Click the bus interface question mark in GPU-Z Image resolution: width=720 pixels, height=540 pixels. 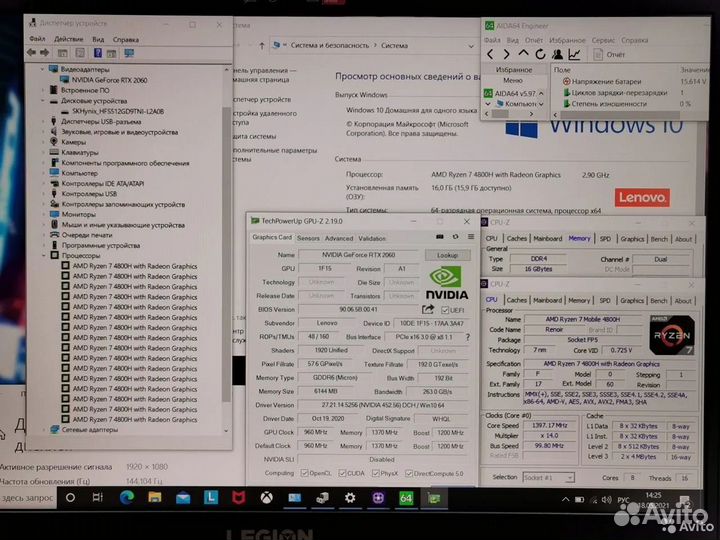(468, 337)
